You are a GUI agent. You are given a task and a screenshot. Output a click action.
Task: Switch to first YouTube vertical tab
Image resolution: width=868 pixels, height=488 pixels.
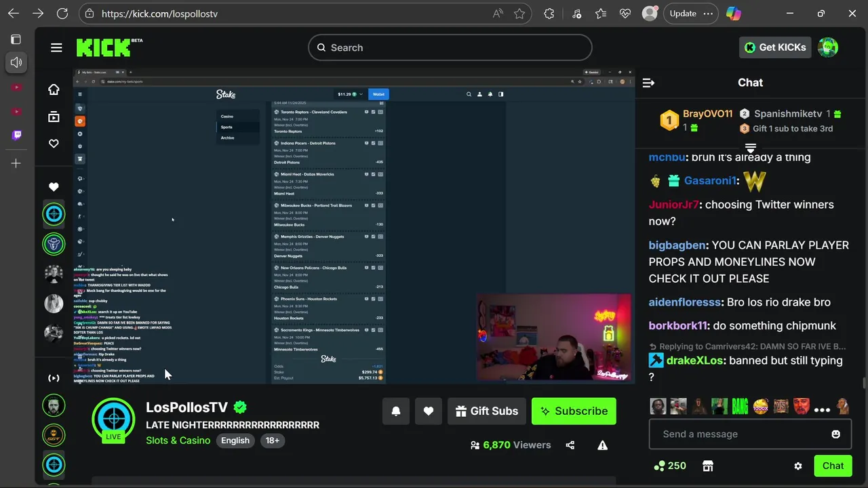[x=16, y=87]
